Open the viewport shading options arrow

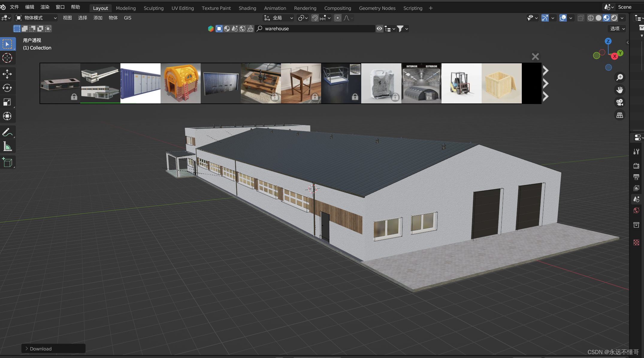point(622,18)
